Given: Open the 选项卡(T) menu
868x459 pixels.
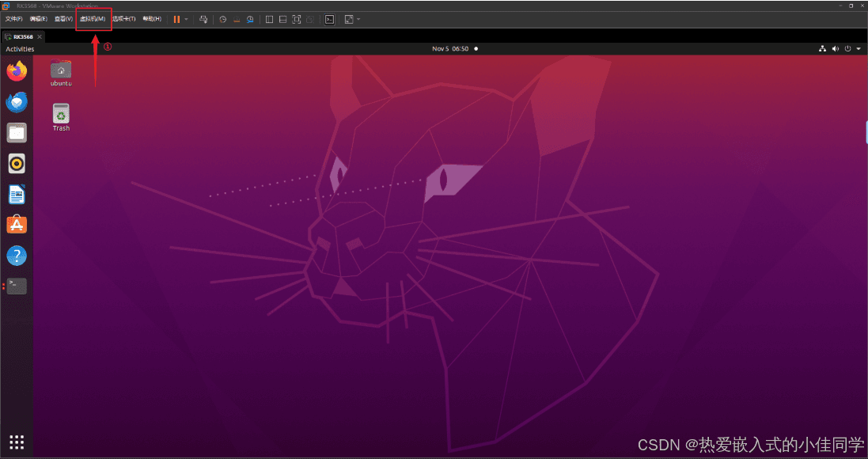Looking at the screenshot, I should pos(124,19).
